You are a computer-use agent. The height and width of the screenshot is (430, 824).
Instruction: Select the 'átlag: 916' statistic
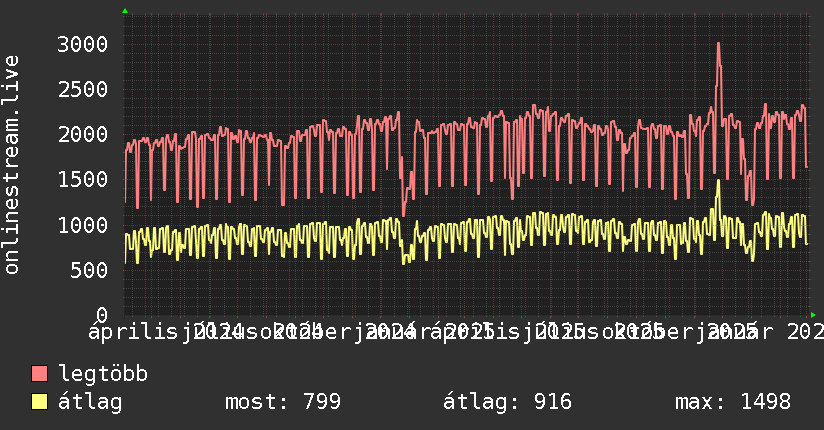507,402
